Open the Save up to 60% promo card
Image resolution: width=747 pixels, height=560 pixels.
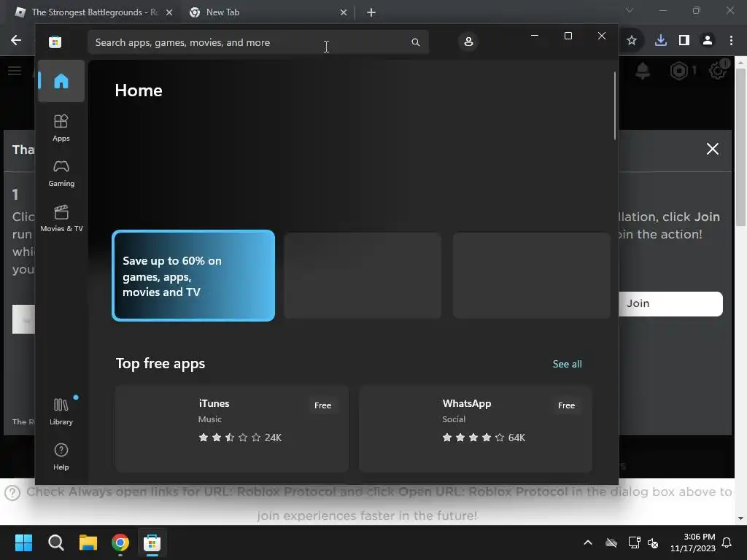(x=193, y=276)
